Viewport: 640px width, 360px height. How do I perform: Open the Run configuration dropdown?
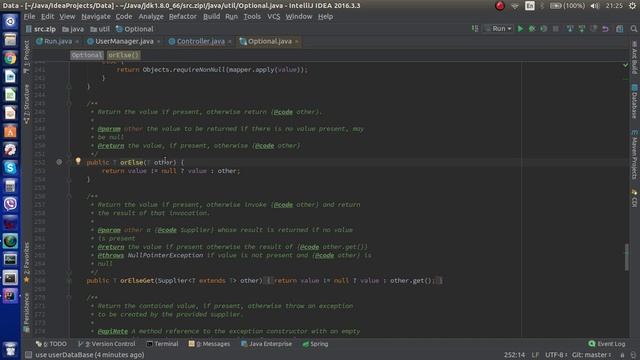click(x=499, y=29)
